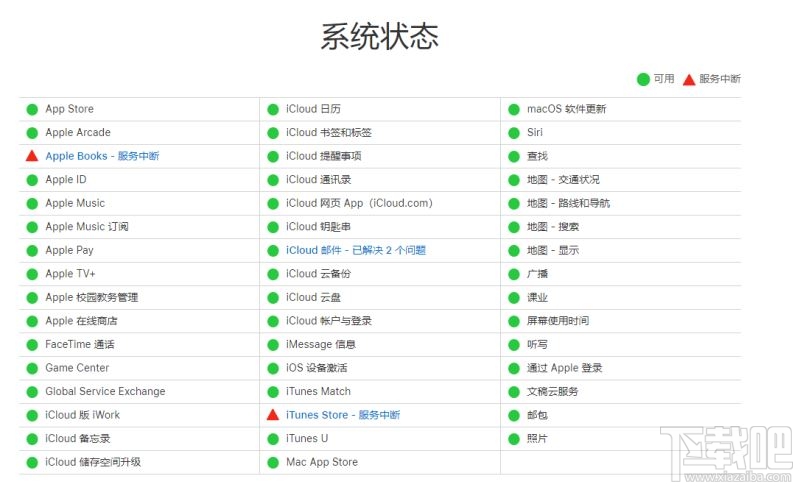
Task: Open iCloud 邮件 resolved issues link
Action: [356, 250]
